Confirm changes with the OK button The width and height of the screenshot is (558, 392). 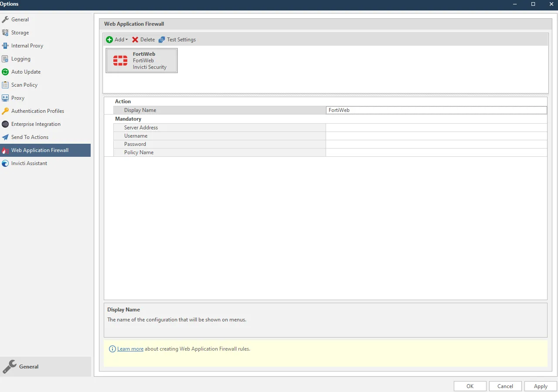pos(470,386)
